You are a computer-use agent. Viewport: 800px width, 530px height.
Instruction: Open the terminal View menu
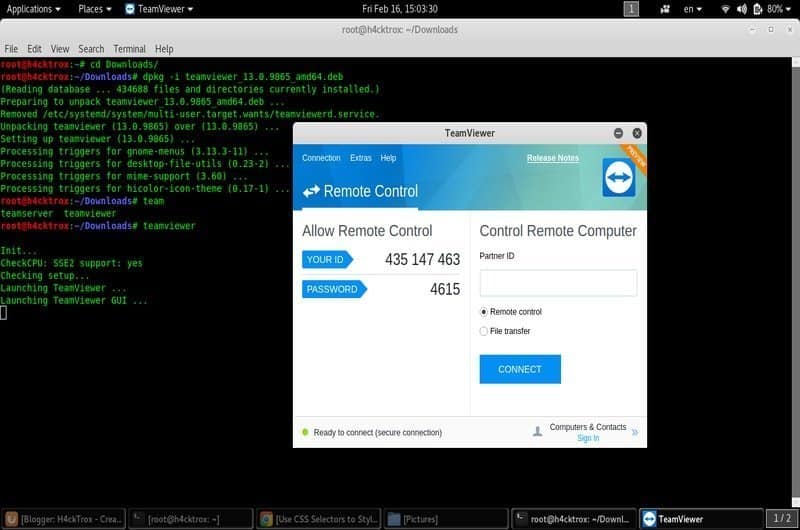point(60,49)
